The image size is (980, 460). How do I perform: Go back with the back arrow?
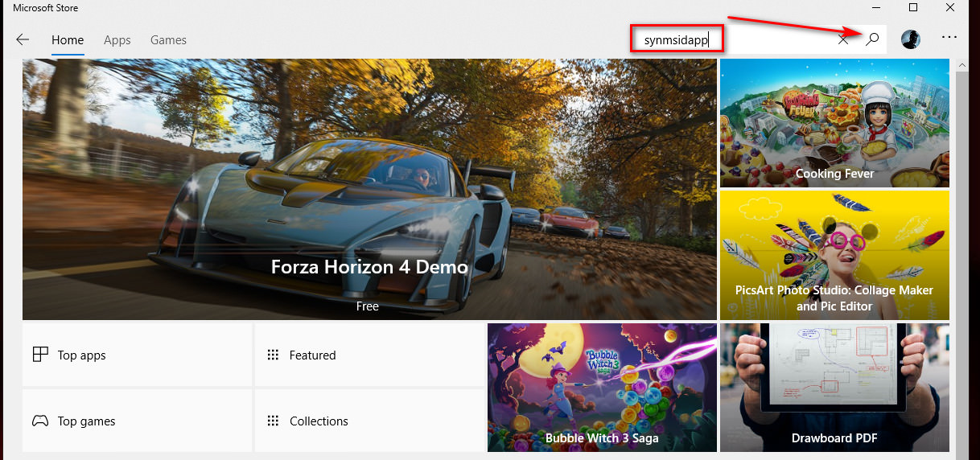tap(23, 39)
